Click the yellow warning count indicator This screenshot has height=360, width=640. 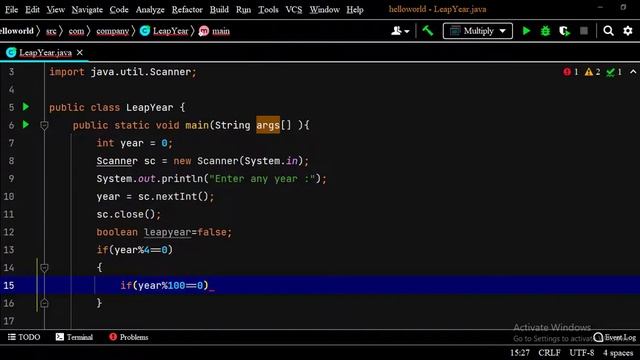592,72
